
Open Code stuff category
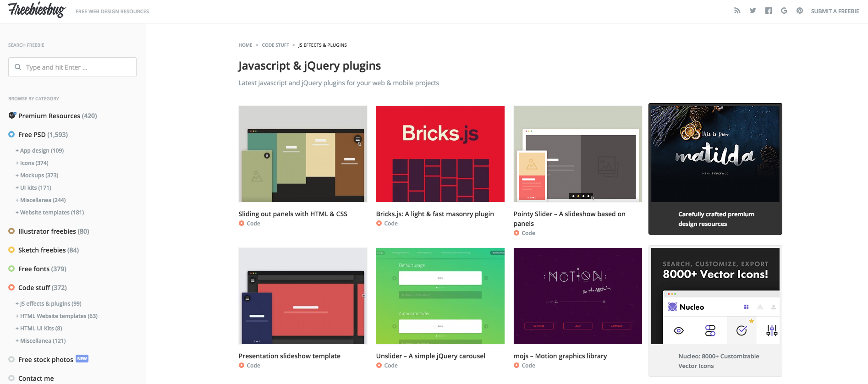[x=43, y=288]
